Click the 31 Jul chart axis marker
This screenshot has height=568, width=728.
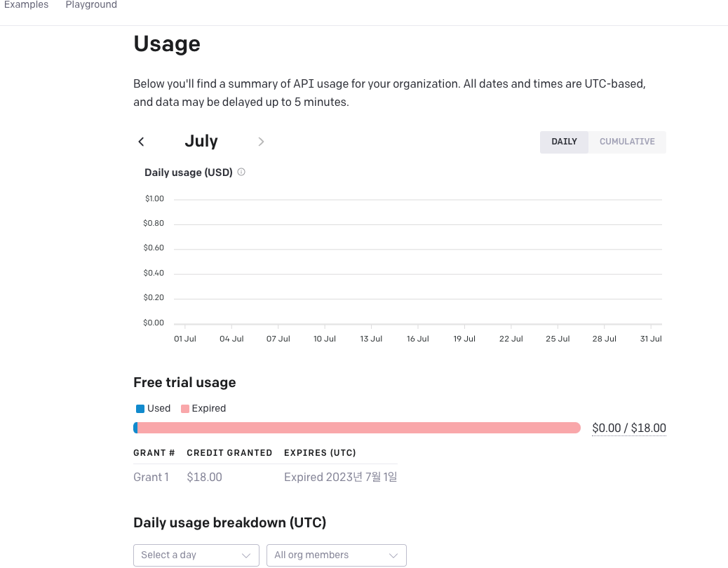click(x=651, y=339)
